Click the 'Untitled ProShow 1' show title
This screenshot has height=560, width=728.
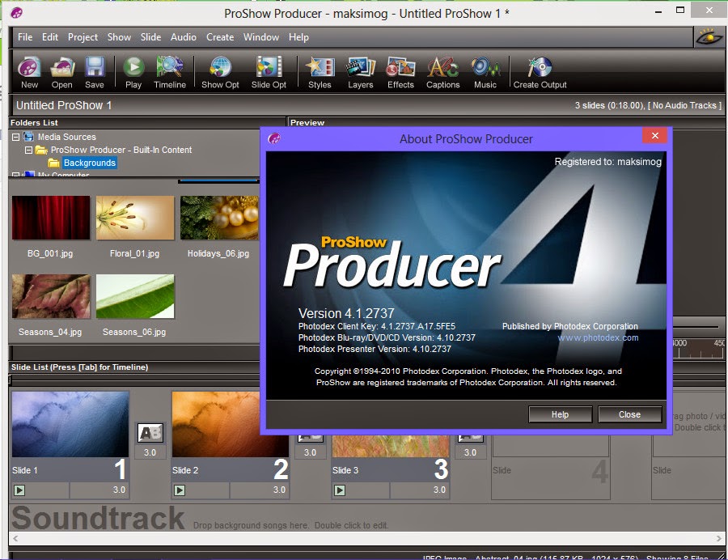click(x=64, y=105)
